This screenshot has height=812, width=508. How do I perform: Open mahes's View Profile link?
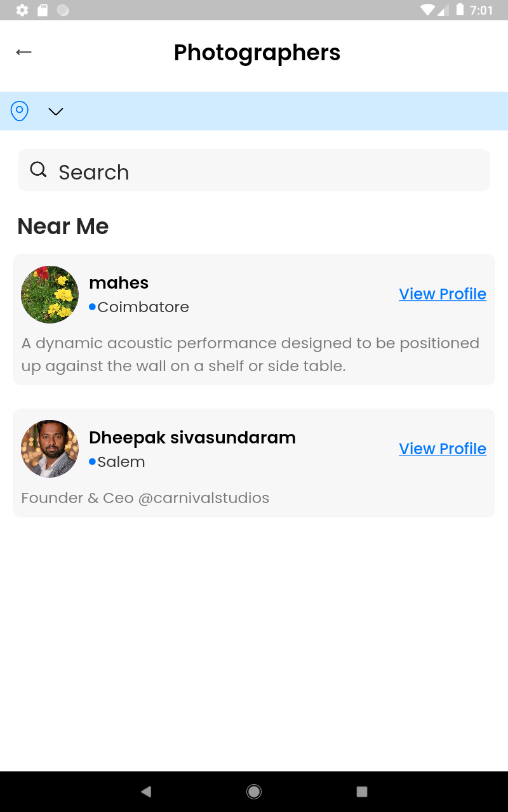point(442,294)
